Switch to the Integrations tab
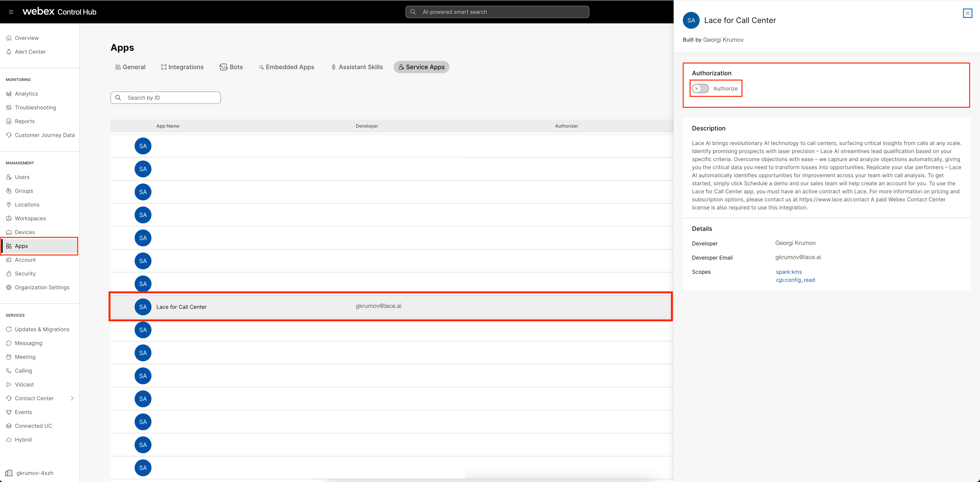Screen dimensions: 980x482 (182, 67)
